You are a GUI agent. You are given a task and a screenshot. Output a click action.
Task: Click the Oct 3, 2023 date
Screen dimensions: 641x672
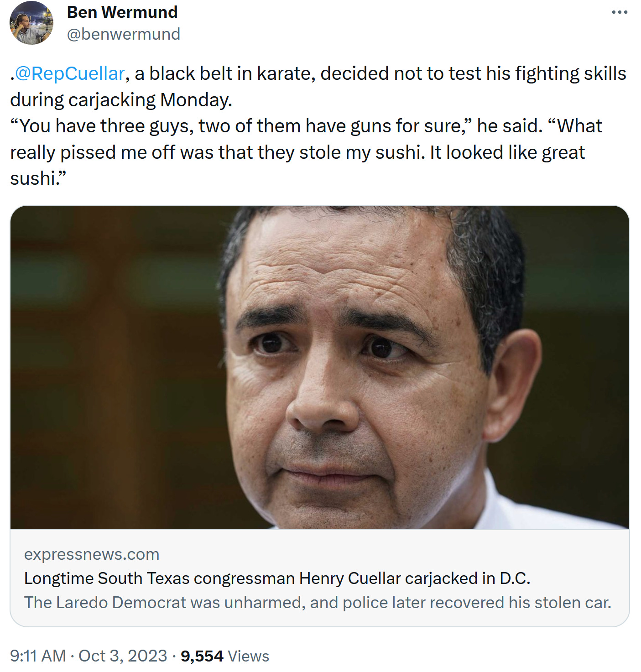(123, 656)
